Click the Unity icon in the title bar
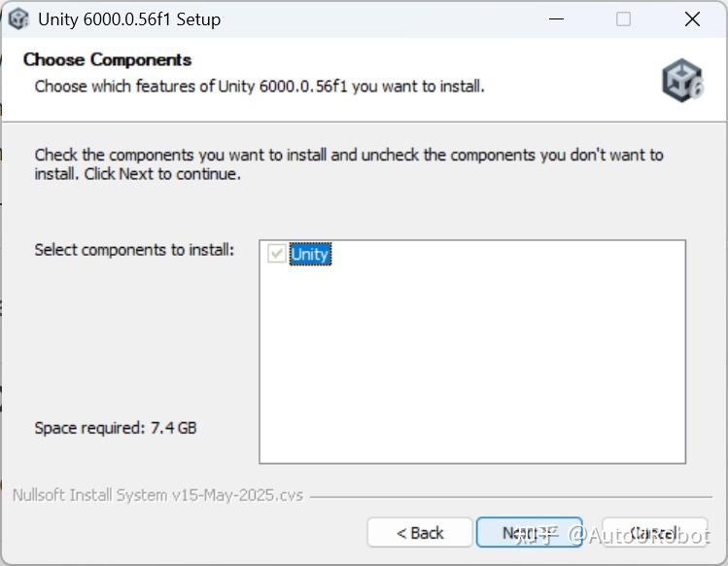The height and width of the screenshot is (566, 728). pyautogui.click(x=18, y=19)
